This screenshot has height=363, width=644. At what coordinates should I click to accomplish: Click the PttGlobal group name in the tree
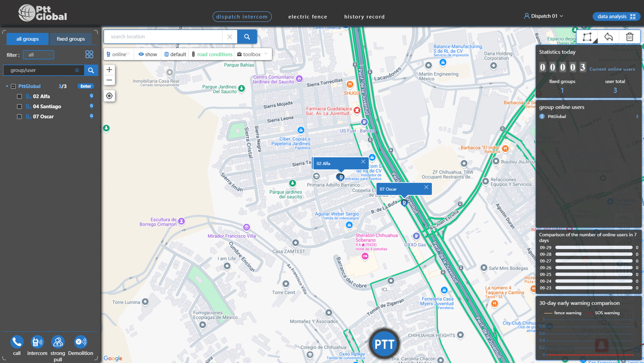[29, 86]
